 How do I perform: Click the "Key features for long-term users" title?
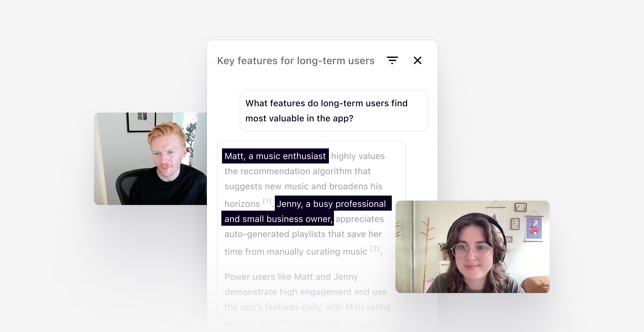[x=296, y=61]
